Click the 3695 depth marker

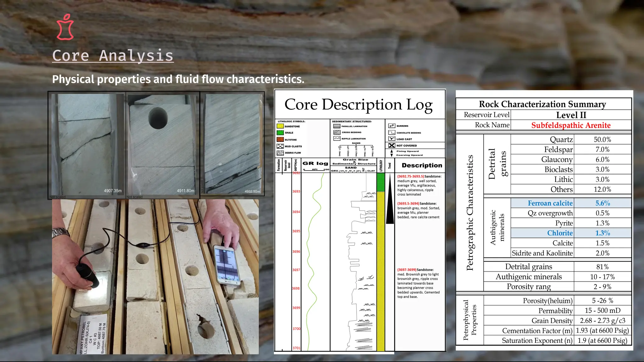[296, 231]
